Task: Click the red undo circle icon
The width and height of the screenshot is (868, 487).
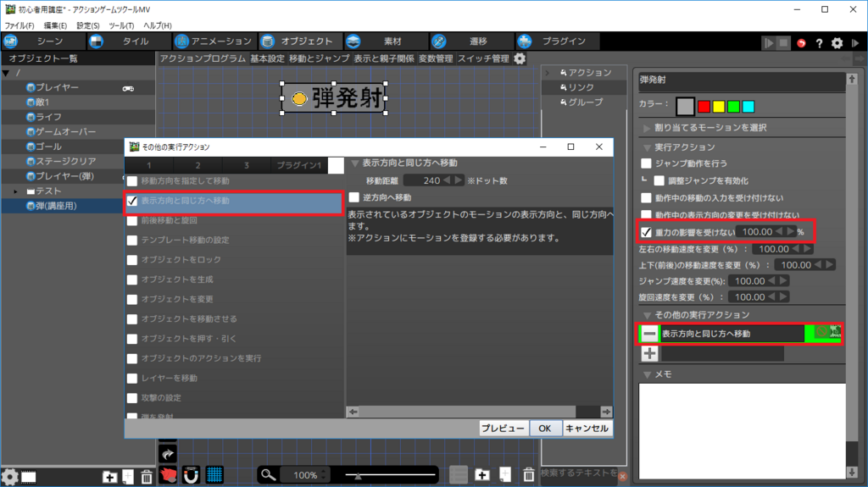Action: [801, 43]
